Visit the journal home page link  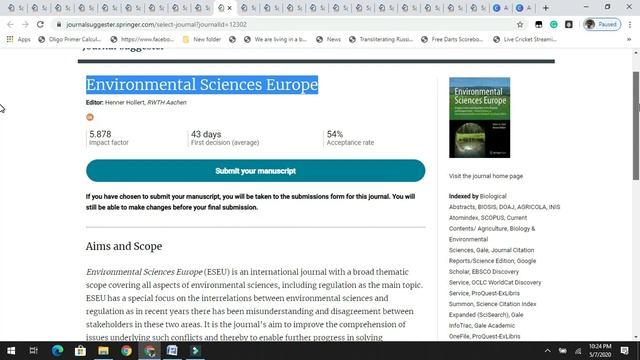486,176
